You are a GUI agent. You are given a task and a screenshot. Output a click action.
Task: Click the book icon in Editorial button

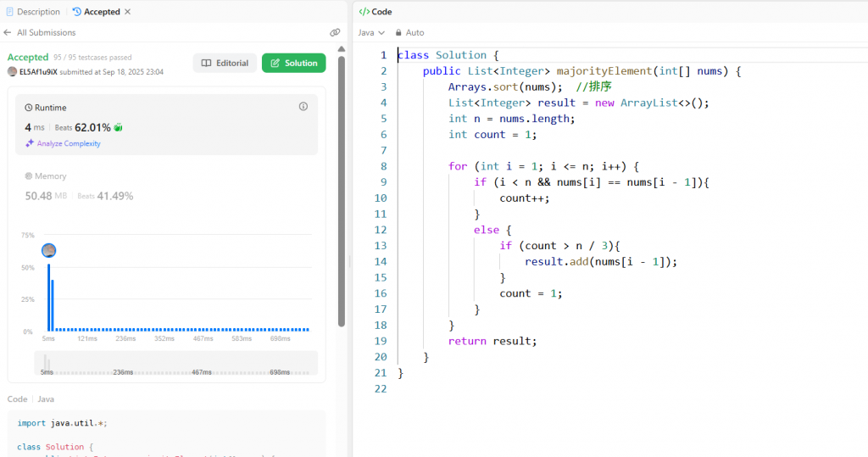click(207, 63)
